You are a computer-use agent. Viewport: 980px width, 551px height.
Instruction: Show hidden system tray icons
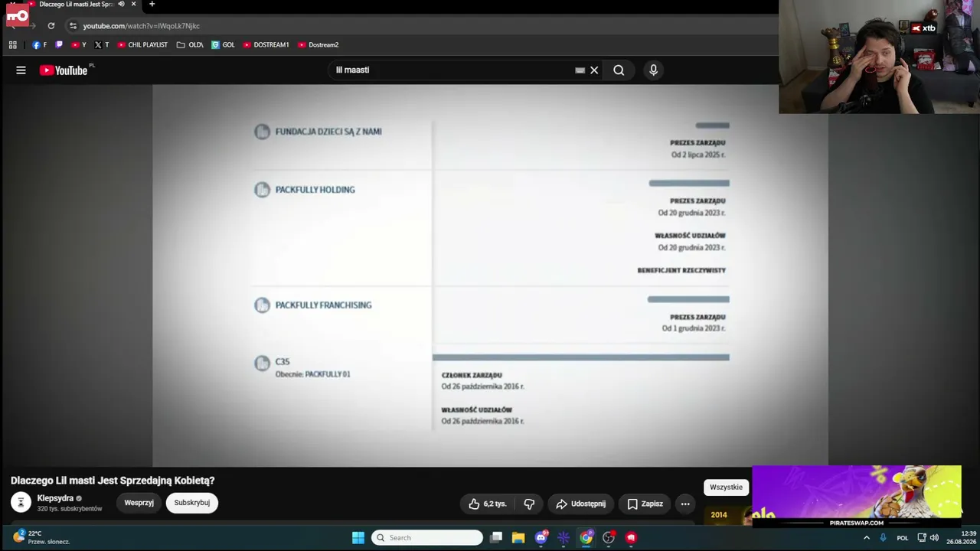pyautogui.click(x=867, y=538)
